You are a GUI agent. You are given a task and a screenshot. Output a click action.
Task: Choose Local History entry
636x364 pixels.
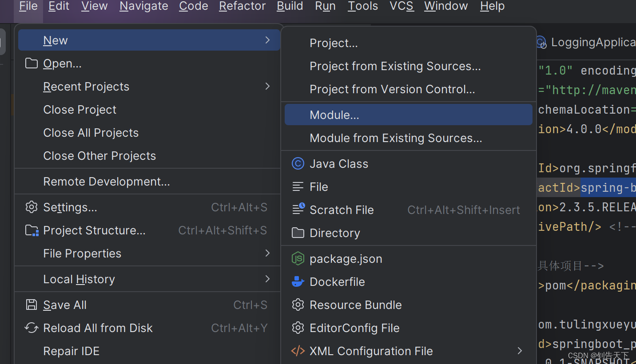149,279
